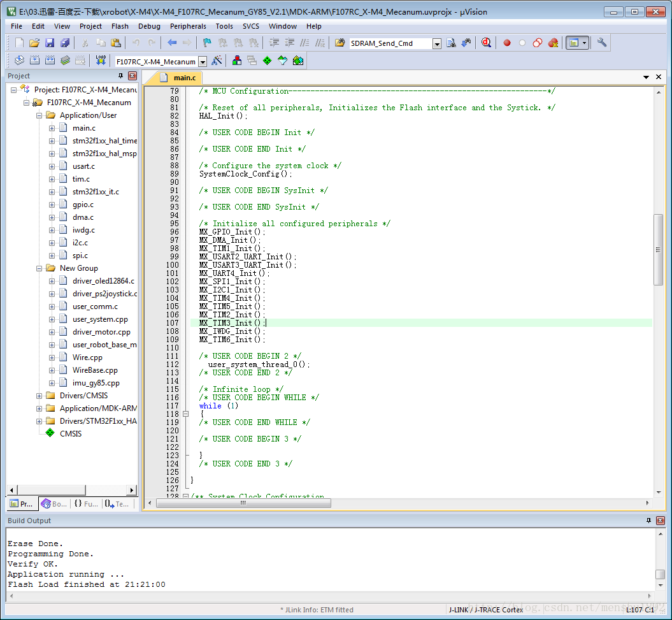Insert a bookmark with the blue flag icon

(207, 43)
